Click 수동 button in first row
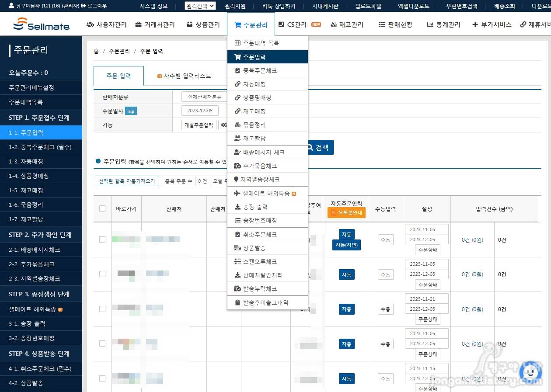The image size is (551, 392). click(x=385, y=239)
